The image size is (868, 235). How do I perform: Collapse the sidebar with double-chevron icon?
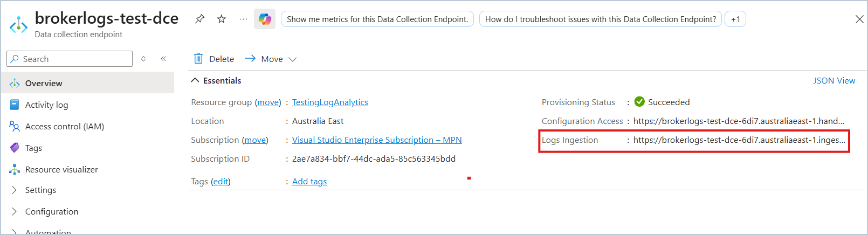tap(163, 59)
